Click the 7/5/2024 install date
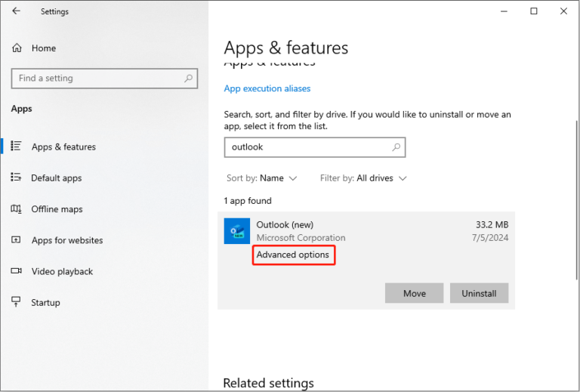The width and height of the screenshot is (580, 392). coord(490,237)
